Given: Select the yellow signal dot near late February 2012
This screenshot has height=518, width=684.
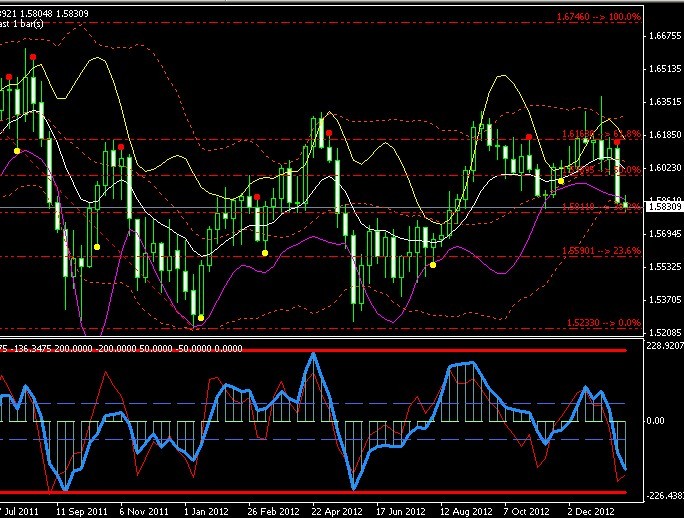Looking at the screenshot, I should click(265, 253).
